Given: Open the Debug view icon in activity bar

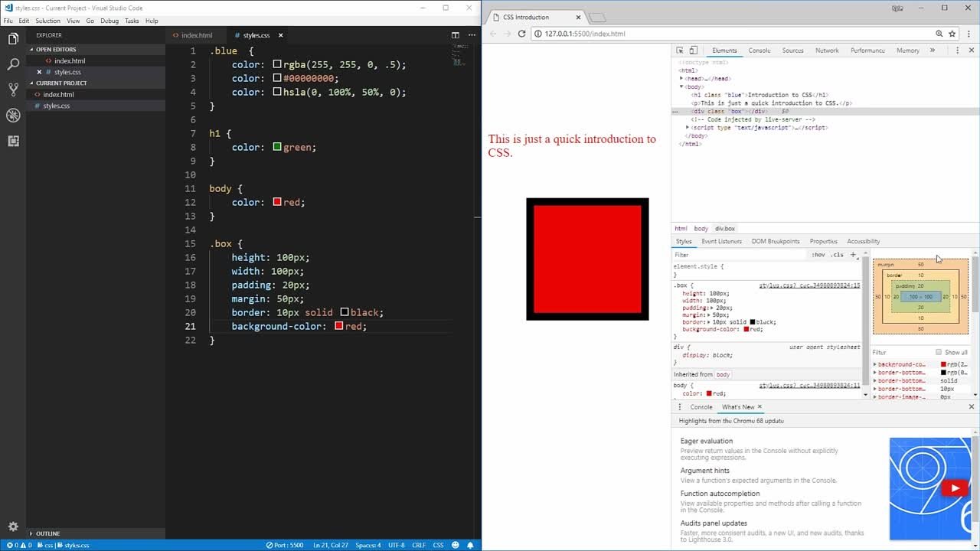Looking at the screenshot, I should coord(13,116).
